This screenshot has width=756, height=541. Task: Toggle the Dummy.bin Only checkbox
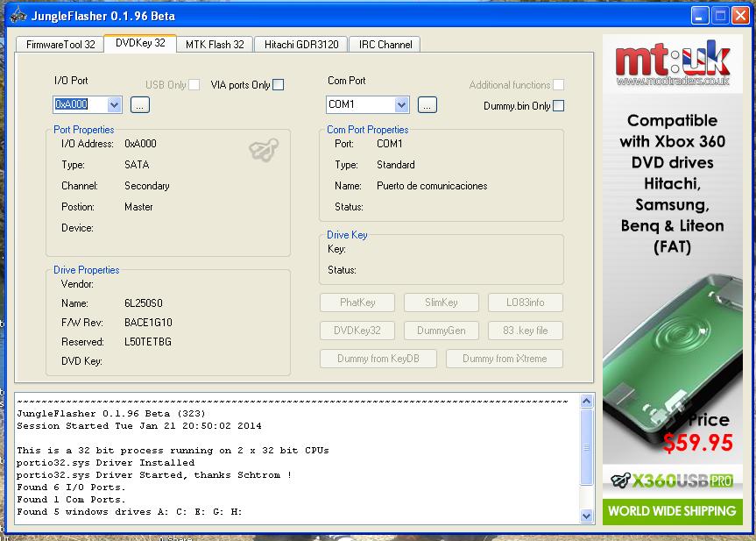[x=558, y=106]
